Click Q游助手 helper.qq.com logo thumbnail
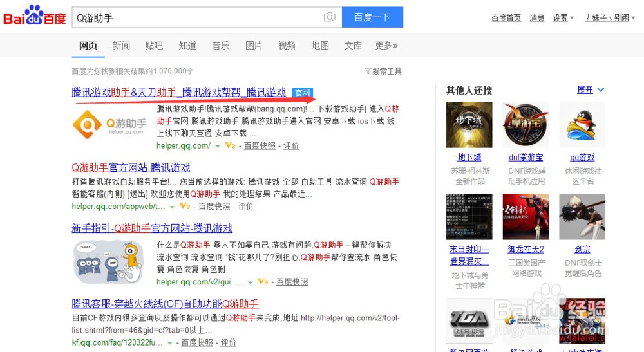The height and width of the screenshot is (352, 644). coord(109,124)
